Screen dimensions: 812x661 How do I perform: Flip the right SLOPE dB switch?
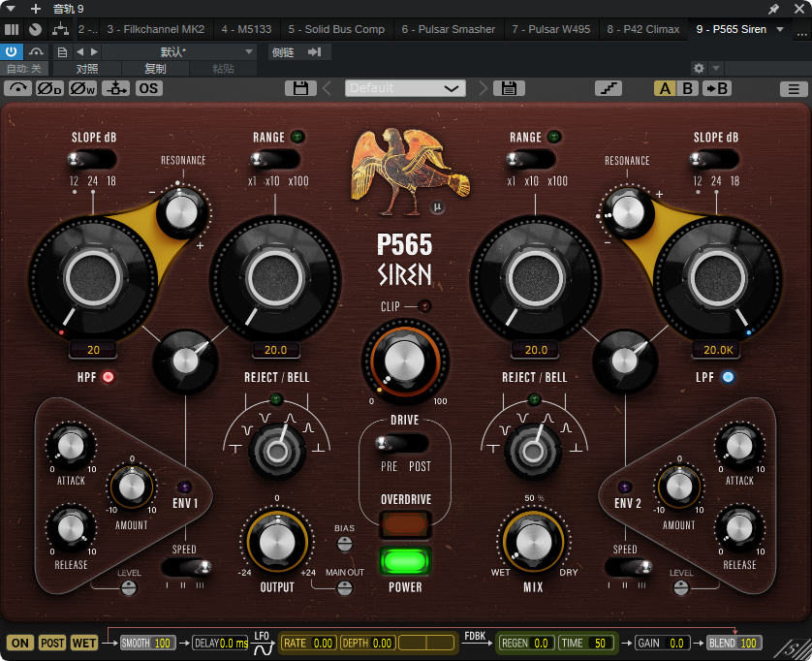[x=715, y=159]
